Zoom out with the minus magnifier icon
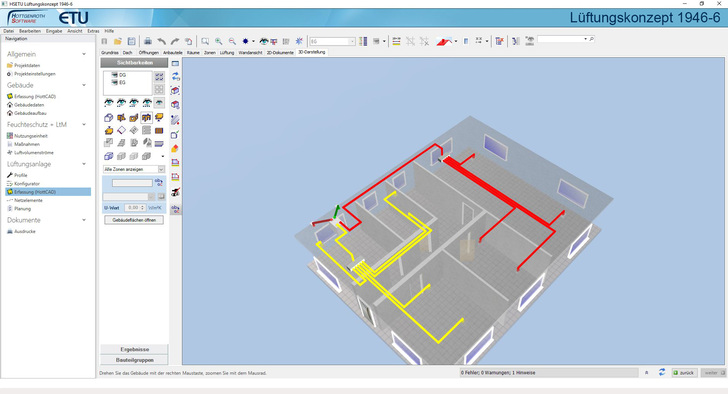The image size is (728, 394). (x=232, y=41)
